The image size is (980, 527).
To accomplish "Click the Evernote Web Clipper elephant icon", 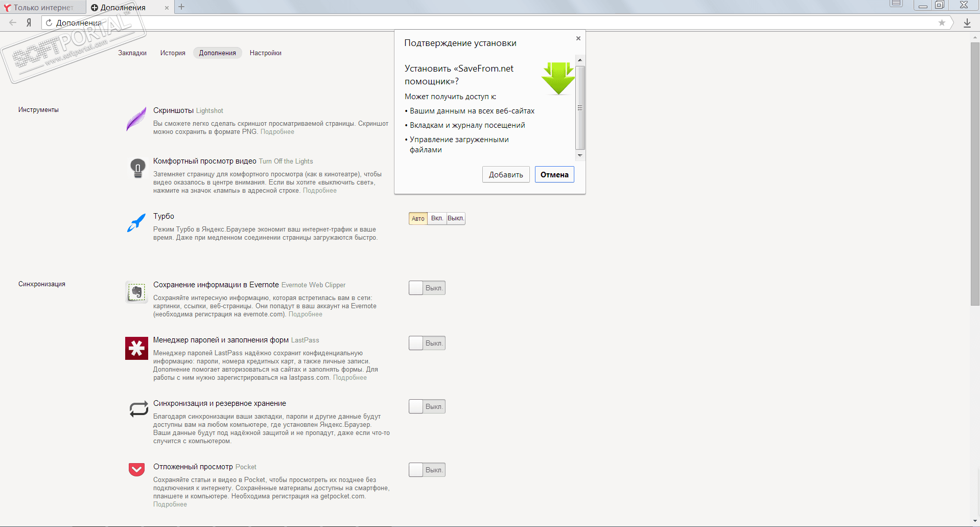I will pyautogui.click(x=136, y=292).
